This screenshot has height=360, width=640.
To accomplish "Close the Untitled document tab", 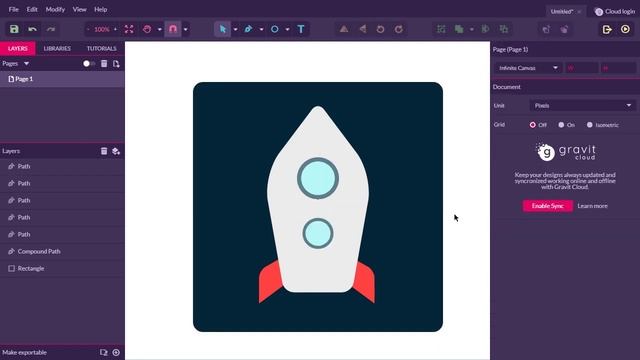I will [579, 12].
